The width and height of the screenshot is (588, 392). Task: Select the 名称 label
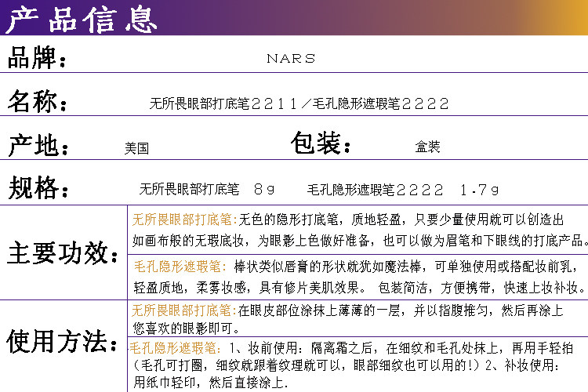point(37,101)
